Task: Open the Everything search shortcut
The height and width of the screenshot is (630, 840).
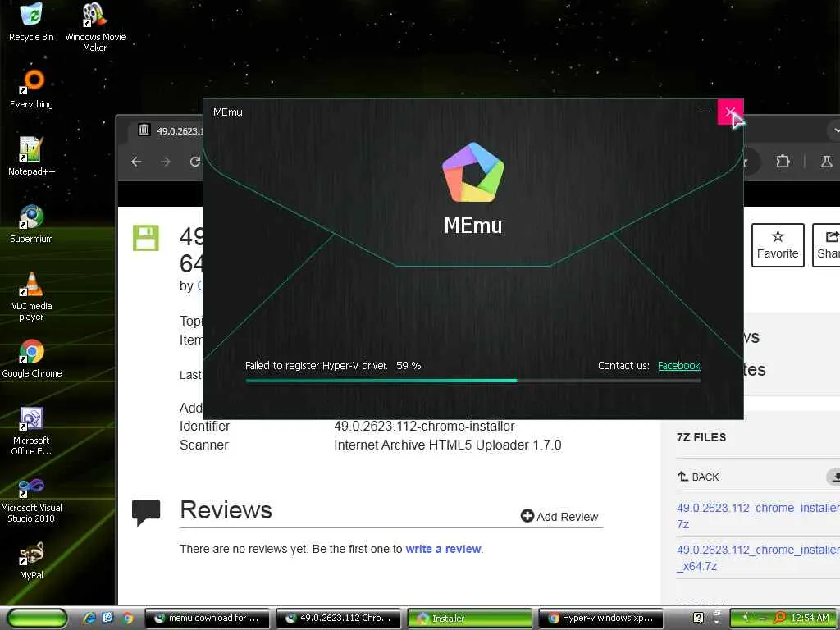Action: tap(32, 89)
